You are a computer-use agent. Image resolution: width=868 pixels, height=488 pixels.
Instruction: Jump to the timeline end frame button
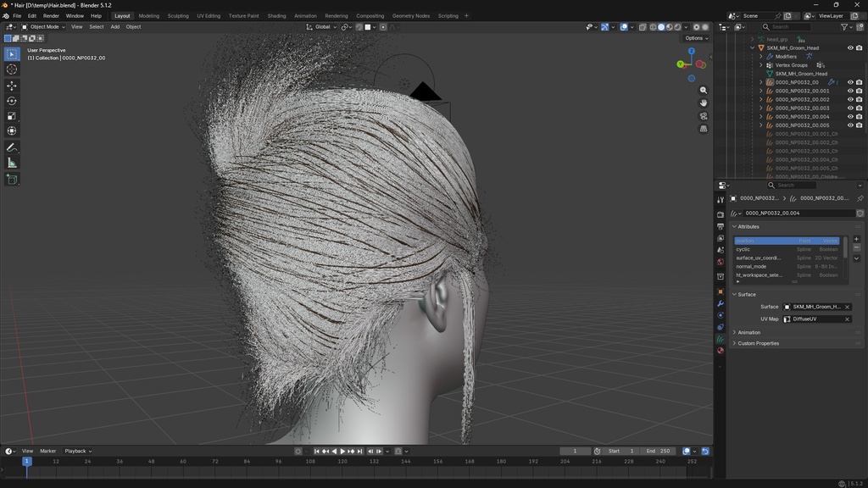[x=359, y=452]
